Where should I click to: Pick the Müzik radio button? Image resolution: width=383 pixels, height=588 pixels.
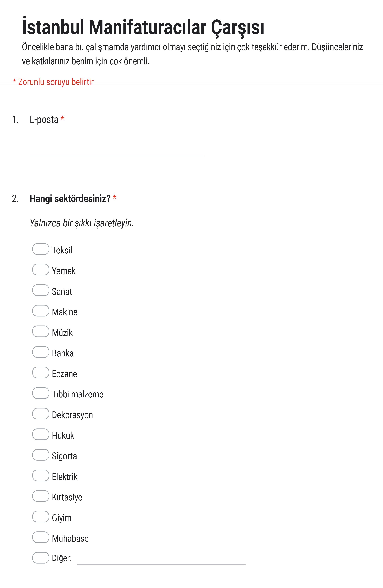click(41, 331)
